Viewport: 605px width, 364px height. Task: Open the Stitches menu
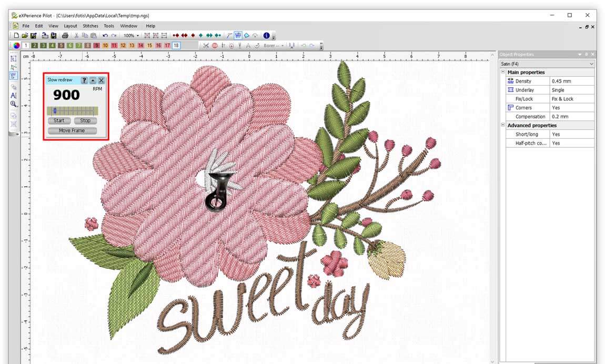point(90,25)
